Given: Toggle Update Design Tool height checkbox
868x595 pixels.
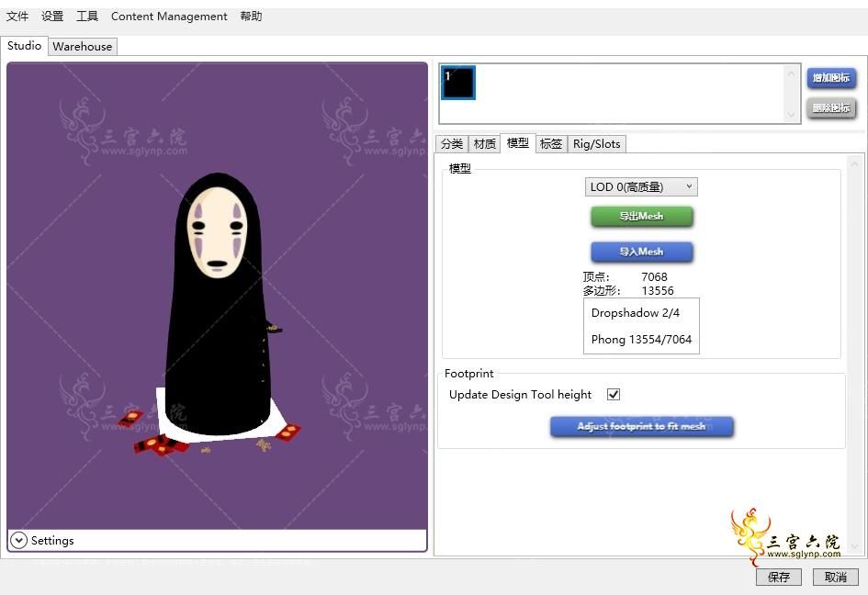Looking at the screenshot, I should click(614, 395).
